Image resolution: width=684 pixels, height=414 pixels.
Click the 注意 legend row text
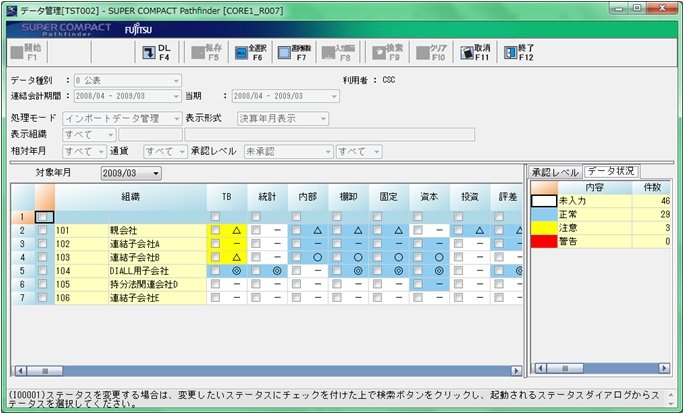point(568,228)
